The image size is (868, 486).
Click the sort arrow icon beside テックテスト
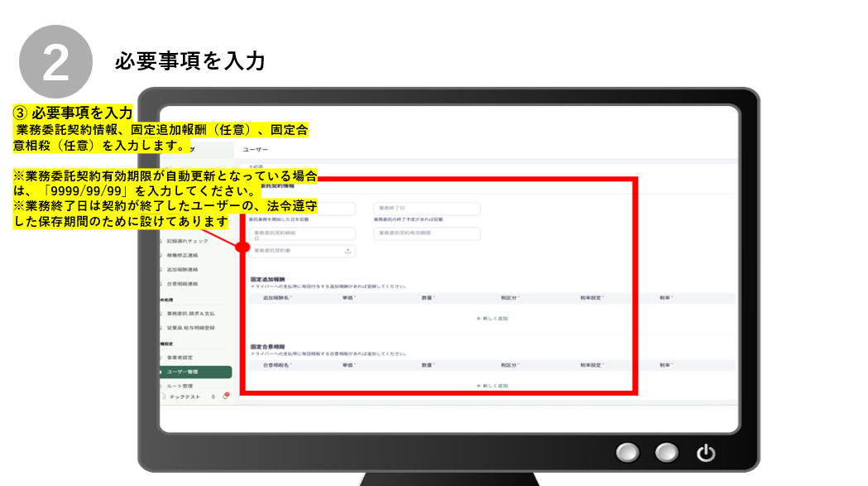pyautogui.click(x=213, y=397)
